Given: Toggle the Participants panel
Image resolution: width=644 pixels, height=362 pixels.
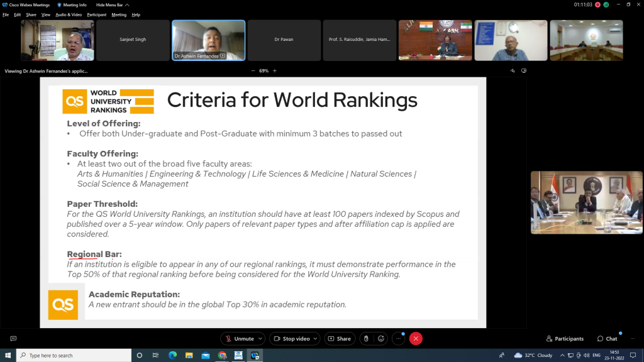Looking at the screenshot, I should (x=565, y=339).
